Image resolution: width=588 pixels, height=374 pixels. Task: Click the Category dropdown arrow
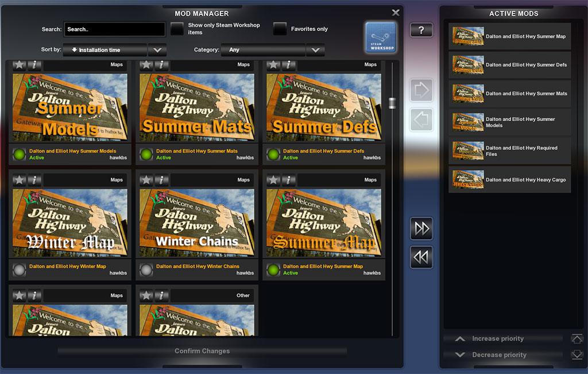[315, 50]
